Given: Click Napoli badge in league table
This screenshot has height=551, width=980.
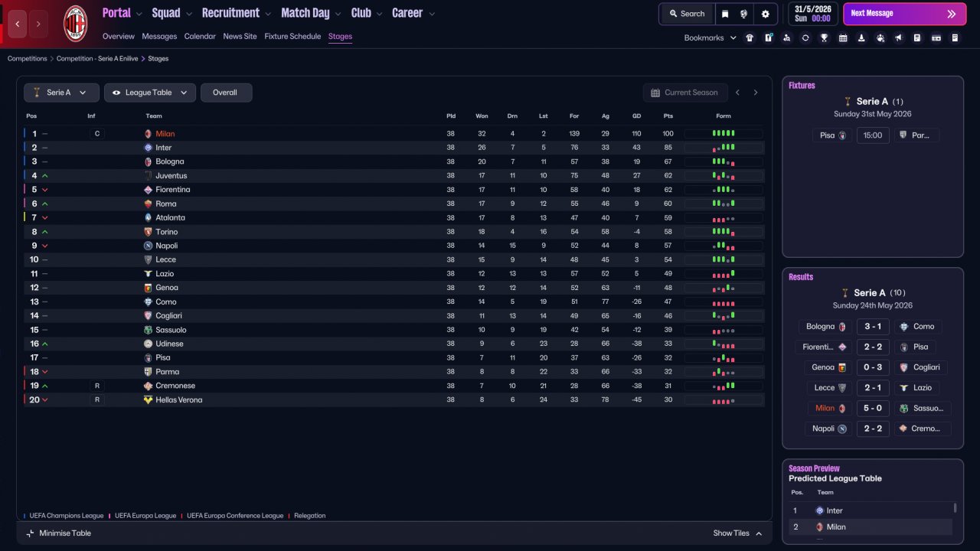Looking at the screenshot, I should coord(148,246).
